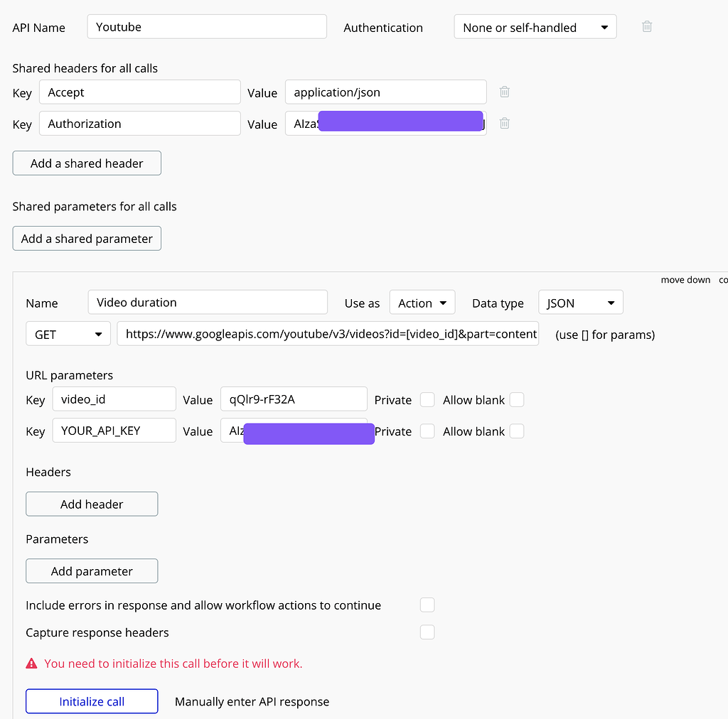
Task: Click Add a shared parameter button
Action: point(87,239)
